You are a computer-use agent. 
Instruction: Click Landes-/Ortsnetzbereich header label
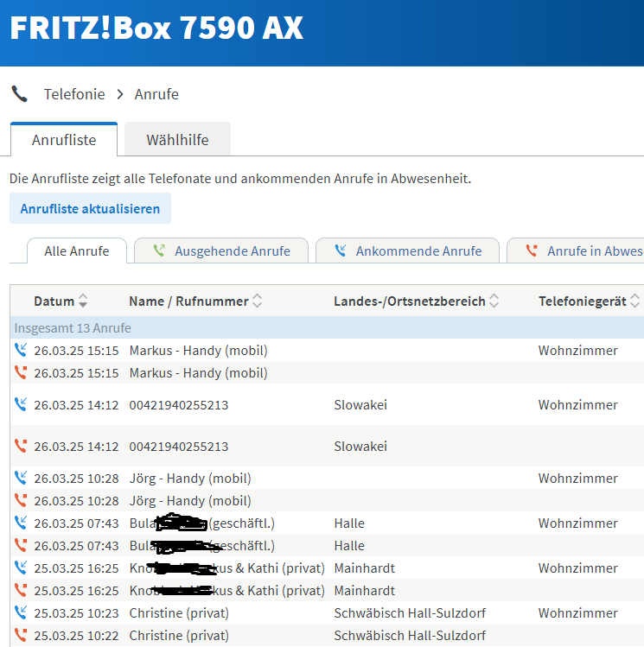click(x=410, y=301)
